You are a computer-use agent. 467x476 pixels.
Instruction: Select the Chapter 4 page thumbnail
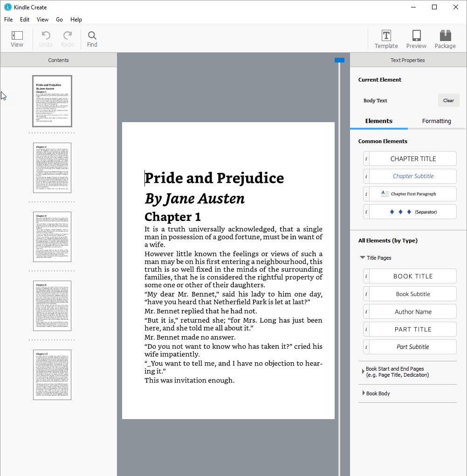pos(52,237)
